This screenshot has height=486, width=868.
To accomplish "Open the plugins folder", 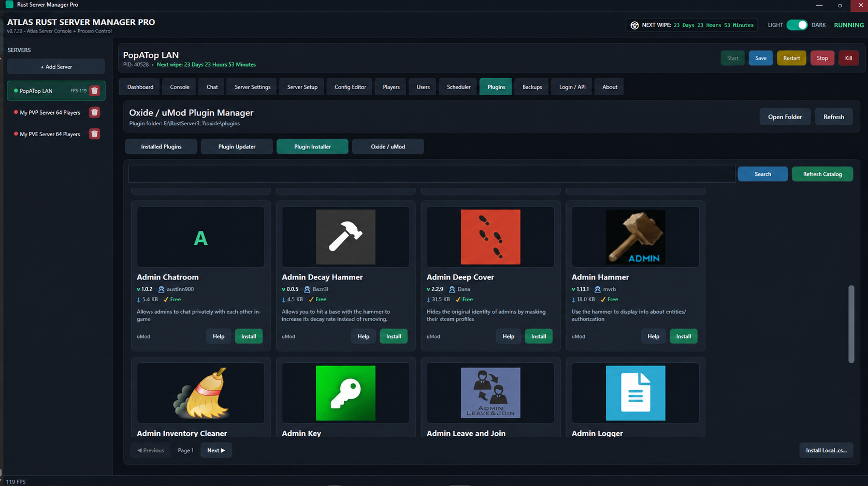I will pos(785,117).
